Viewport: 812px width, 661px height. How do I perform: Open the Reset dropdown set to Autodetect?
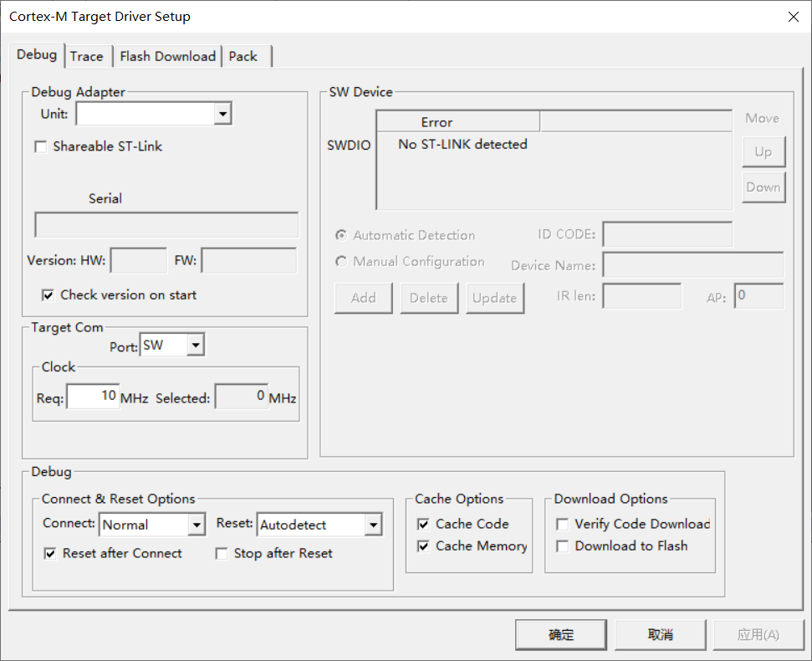[x=374, y=525]
